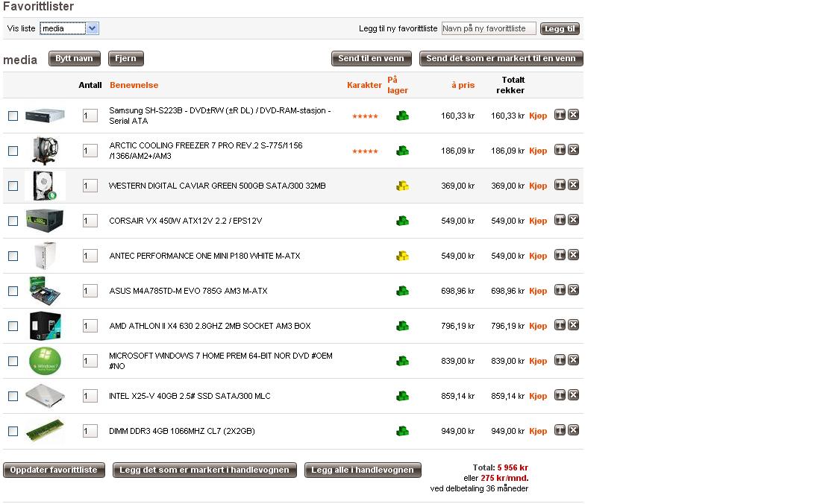Click Legg det som er markert i handlevognen
Image resolution: width=823 pixels, height=504 pixels.
[204, 470]
